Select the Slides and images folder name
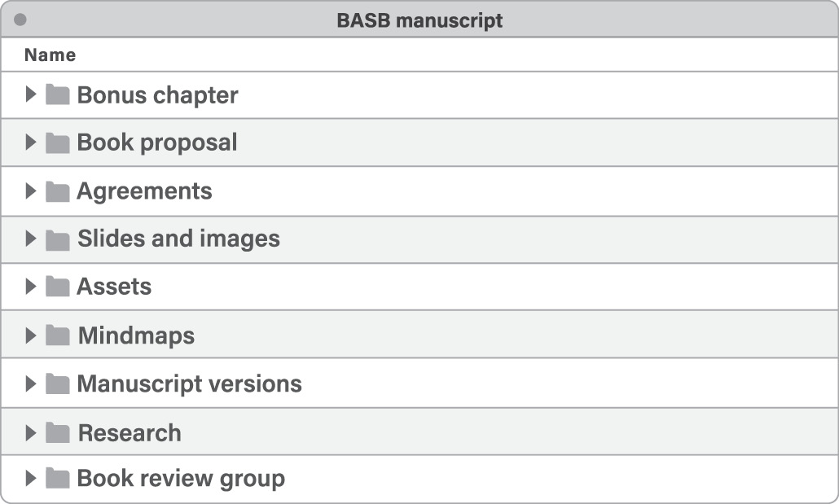This screenshot has height=504, width=839. tap(178, 239)
